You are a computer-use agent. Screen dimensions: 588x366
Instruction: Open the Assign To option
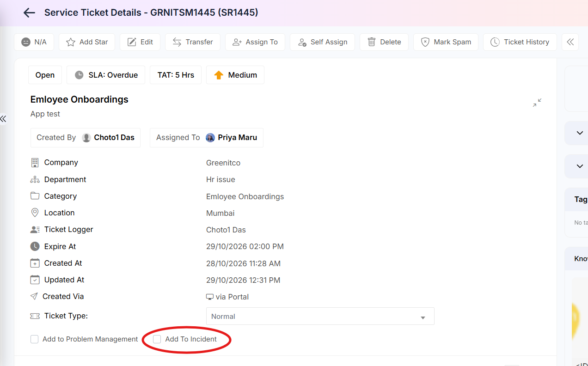(x=255, y=42)
